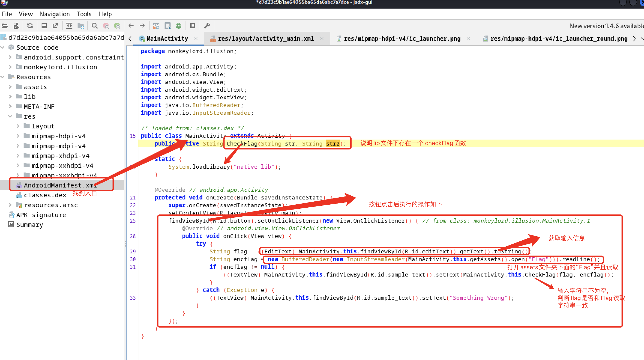Click the split pane divider handle
The image size is (644, 360).
coord(125,244)
